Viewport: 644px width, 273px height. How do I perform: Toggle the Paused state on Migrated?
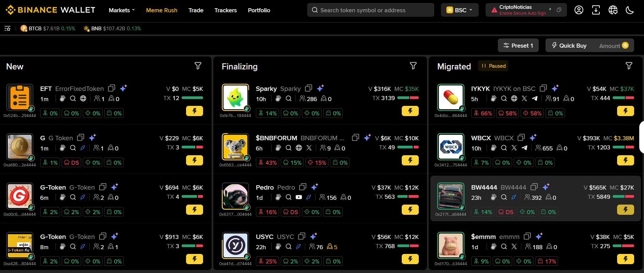click(x=493, y=66)
